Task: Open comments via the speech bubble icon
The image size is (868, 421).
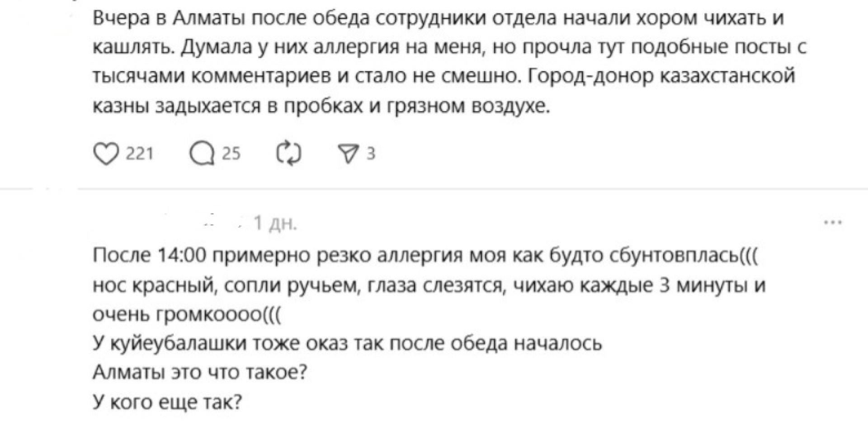Action: tap(202, 154)
